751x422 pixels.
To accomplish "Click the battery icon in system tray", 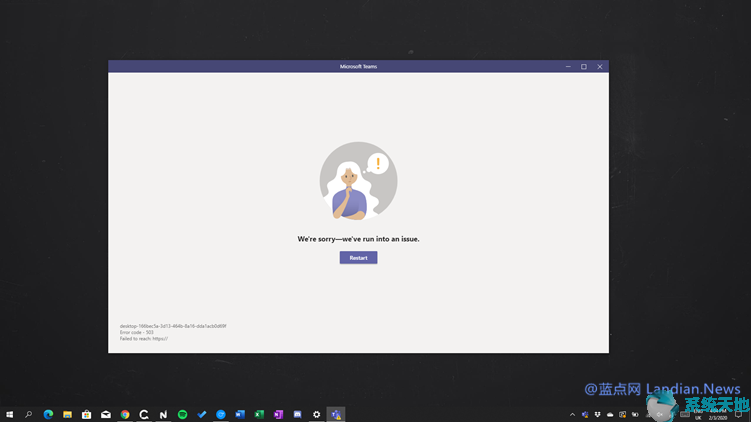I will pos(635,414).
